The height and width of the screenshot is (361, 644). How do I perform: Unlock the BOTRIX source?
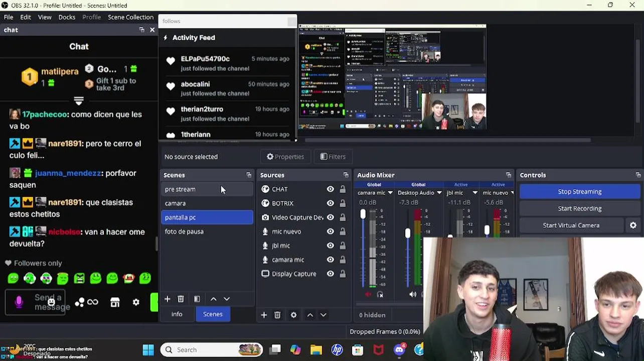[x=343, y=203]
